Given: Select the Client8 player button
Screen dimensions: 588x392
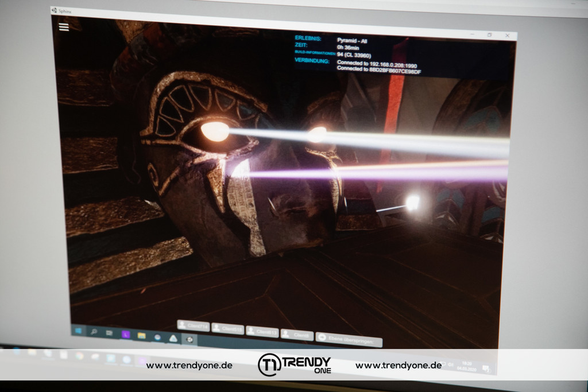Looking at the screenshot, I should [x=297, y=335].
